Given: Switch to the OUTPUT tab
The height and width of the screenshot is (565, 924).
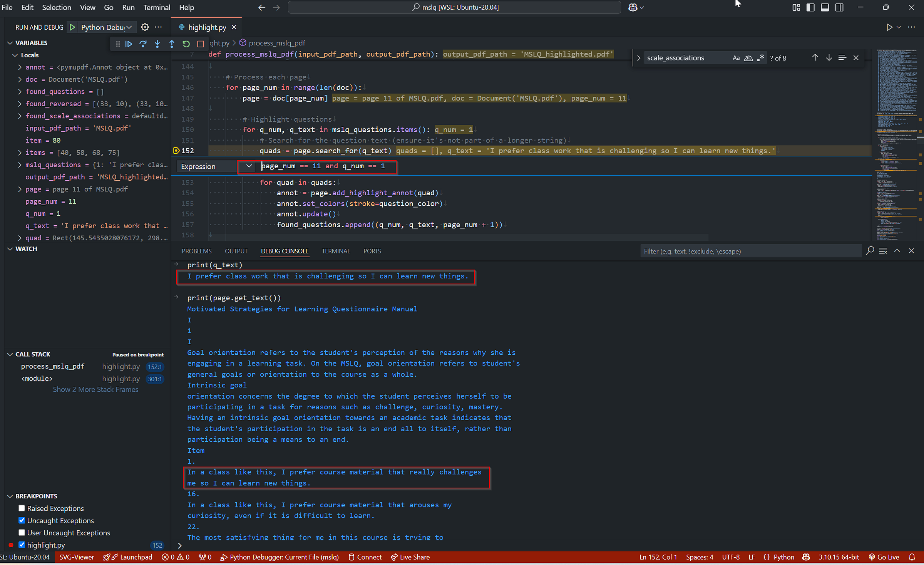Looking at the screenshot, I should click(x=236, y=251).
